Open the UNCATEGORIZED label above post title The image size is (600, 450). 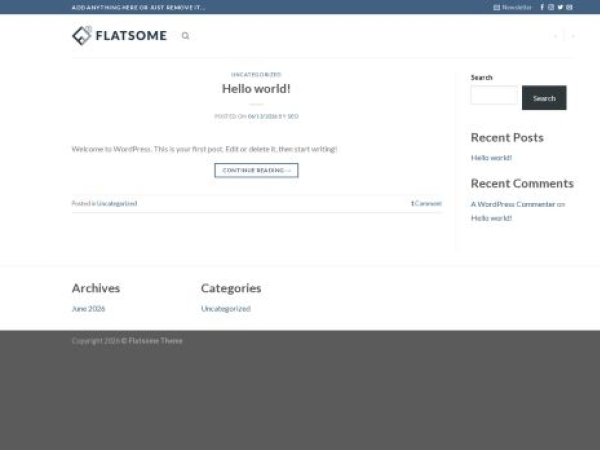pos(256,74)
